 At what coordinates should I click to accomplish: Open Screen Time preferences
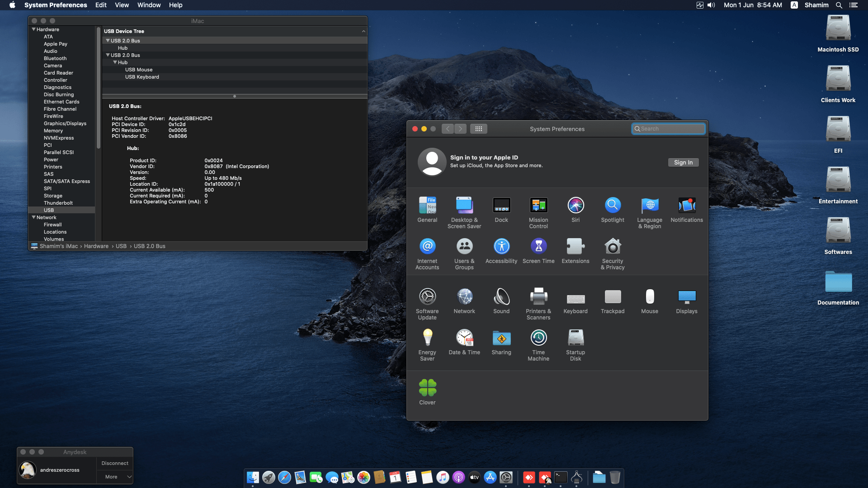(x=538, y=251)
